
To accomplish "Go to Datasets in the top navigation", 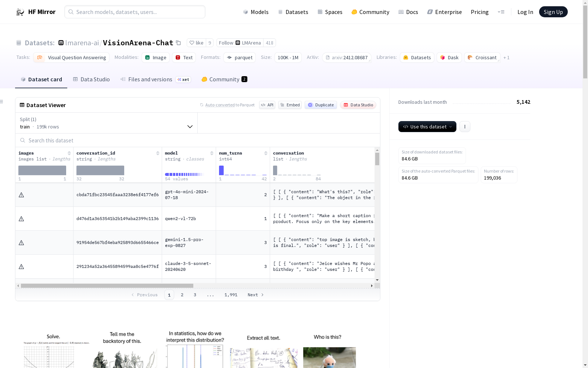I will click(293, 12).
